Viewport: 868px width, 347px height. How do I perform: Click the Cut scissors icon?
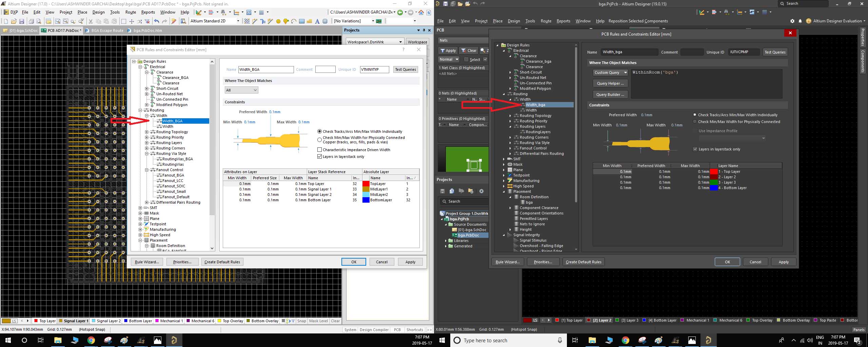pos(91,21)
